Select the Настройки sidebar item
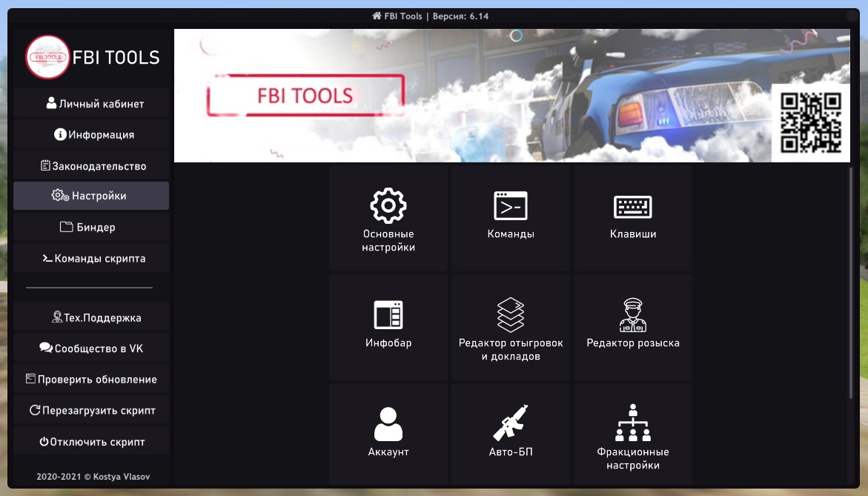This screenshot has width=868, height=496. click(x=91, y=196)
